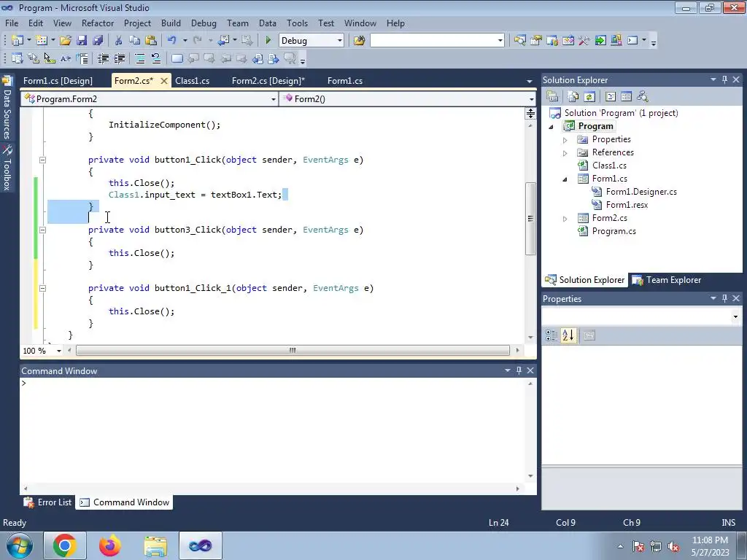This screenshot has height=560, width=747.
Task: Expand the Form2.cs node in Solution Explorer
Action: [565, 219]
